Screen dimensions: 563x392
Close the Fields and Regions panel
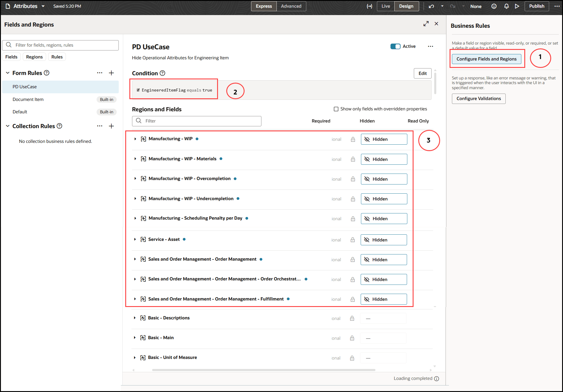(436, 24)
